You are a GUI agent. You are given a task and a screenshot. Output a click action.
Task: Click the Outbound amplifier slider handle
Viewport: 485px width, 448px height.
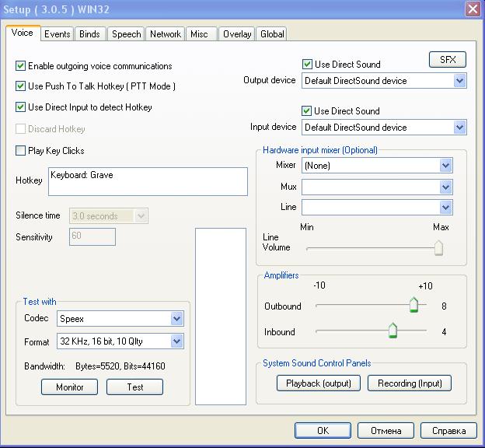pyautogui.click(x=413, y=305)
